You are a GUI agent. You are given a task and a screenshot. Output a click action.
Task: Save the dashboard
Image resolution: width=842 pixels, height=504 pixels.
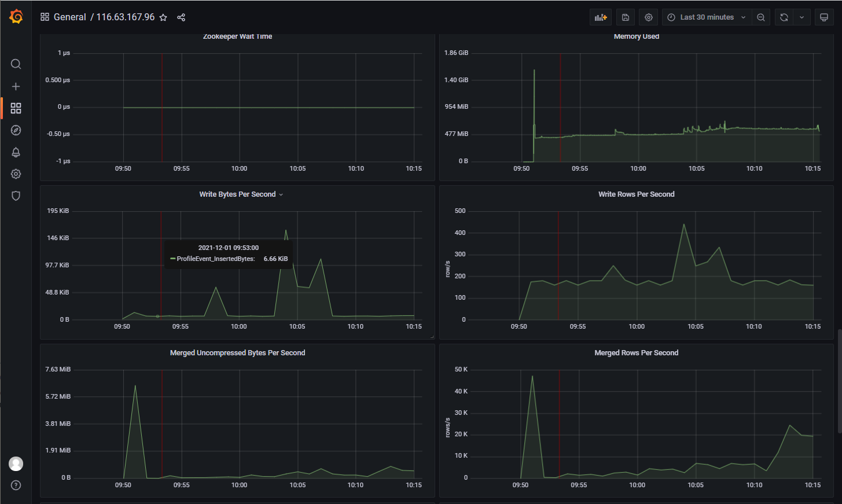click(x=626, y=17)
